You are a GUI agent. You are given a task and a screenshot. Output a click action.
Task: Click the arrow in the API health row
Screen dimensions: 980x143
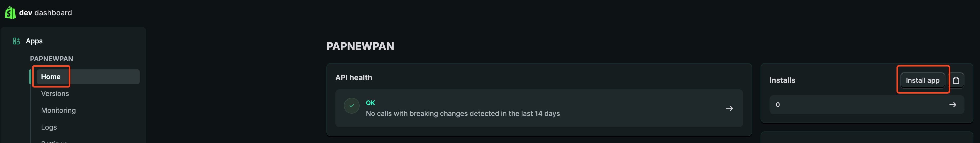(729, 109)
